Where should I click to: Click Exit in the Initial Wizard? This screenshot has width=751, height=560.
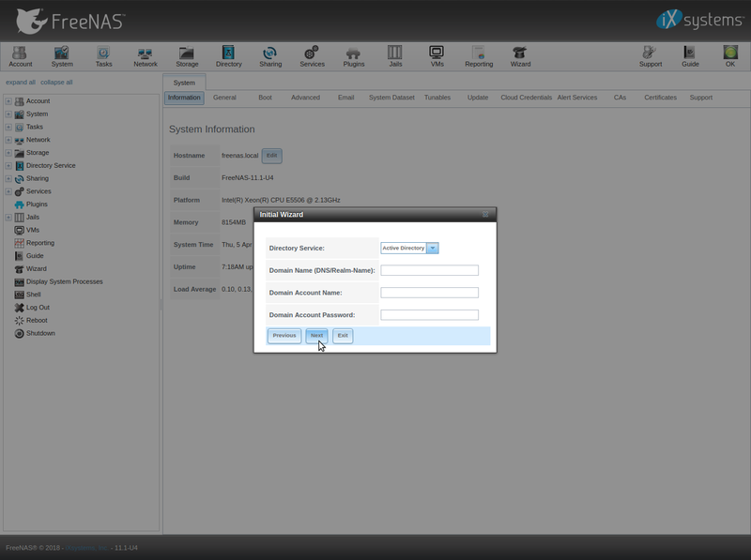pyautogui.click(x=343, y=336)
